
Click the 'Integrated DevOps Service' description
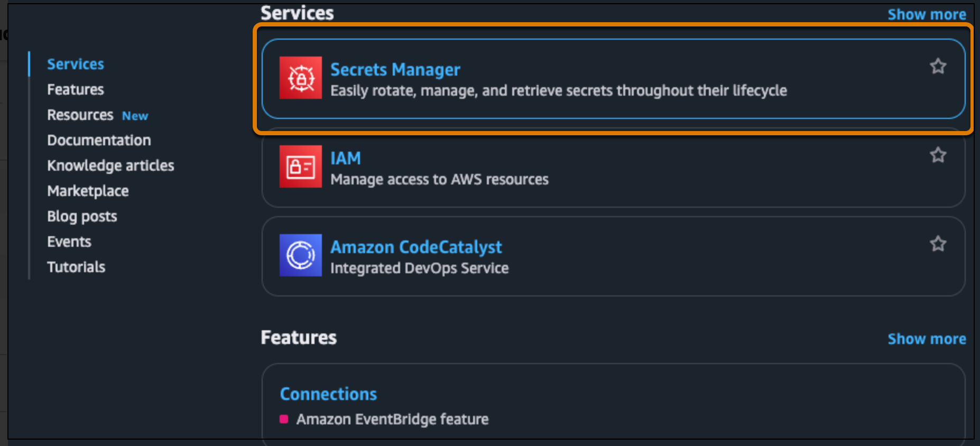419,268
